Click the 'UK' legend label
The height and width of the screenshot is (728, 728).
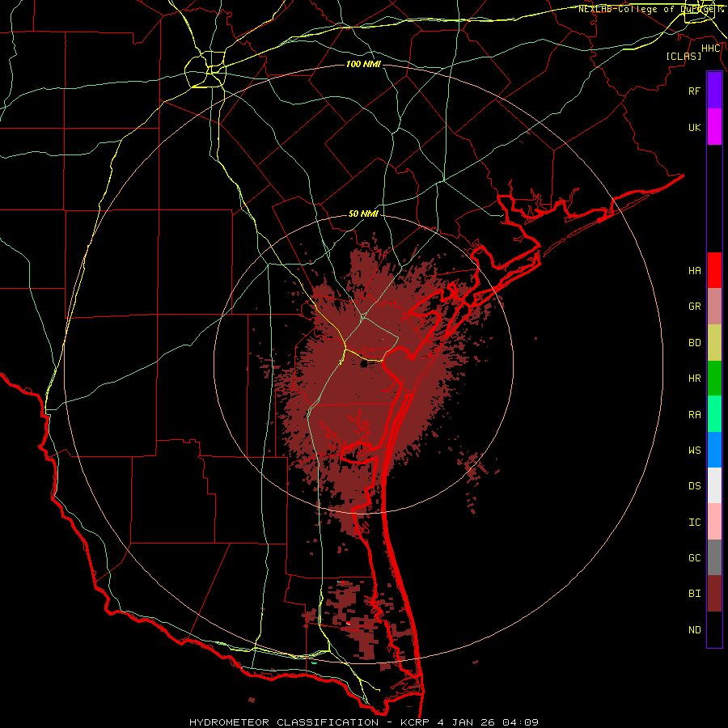(x=694, y=127)
